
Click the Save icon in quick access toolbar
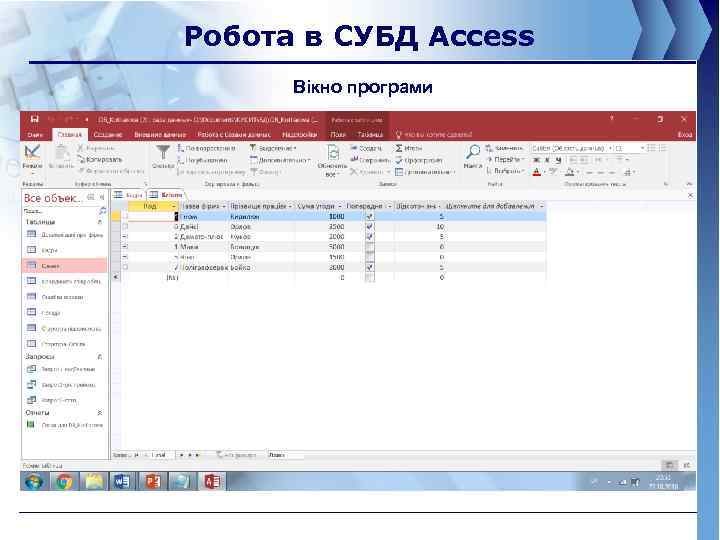click(x=34, y=119)
